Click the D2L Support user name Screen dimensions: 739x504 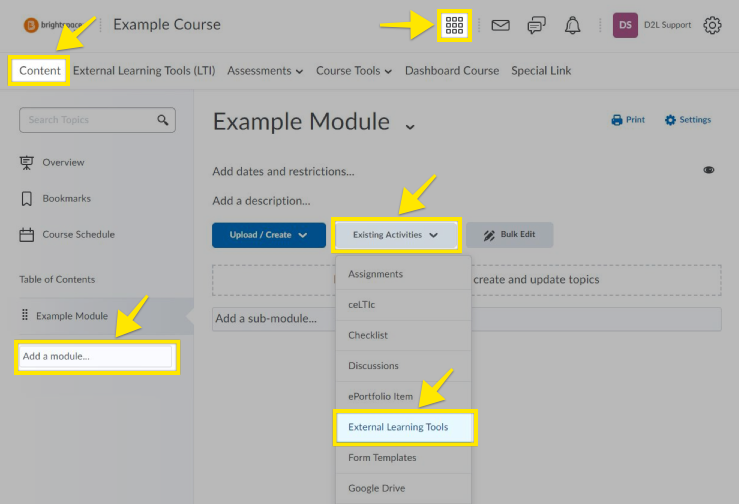coord(667,25)
